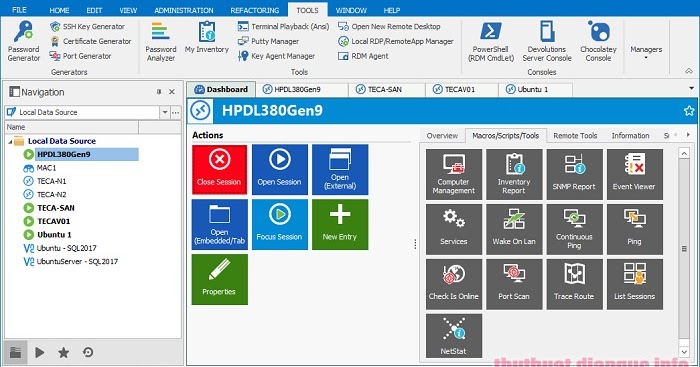The height and width of the screenshot is (367, 700).
Task: Toggle the favorite star for HPDL380Gen9
Action: coord(689,111)
